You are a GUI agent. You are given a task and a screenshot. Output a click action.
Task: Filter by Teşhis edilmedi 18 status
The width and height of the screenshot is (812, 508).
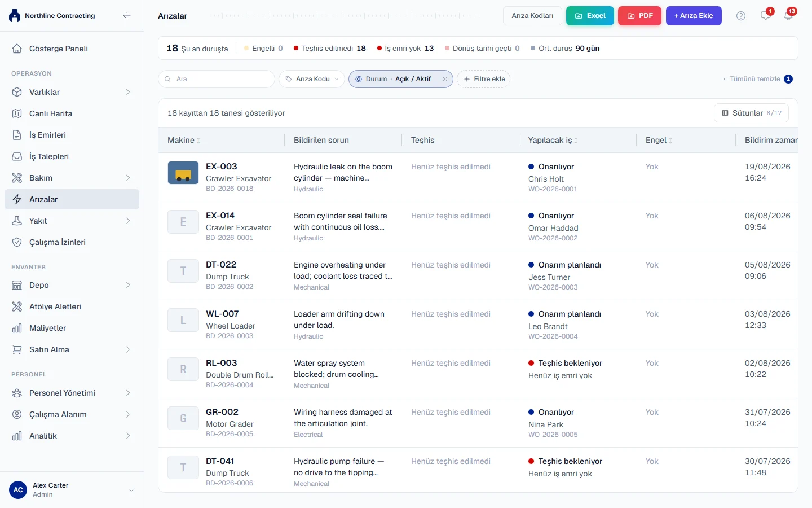[330, 49]
